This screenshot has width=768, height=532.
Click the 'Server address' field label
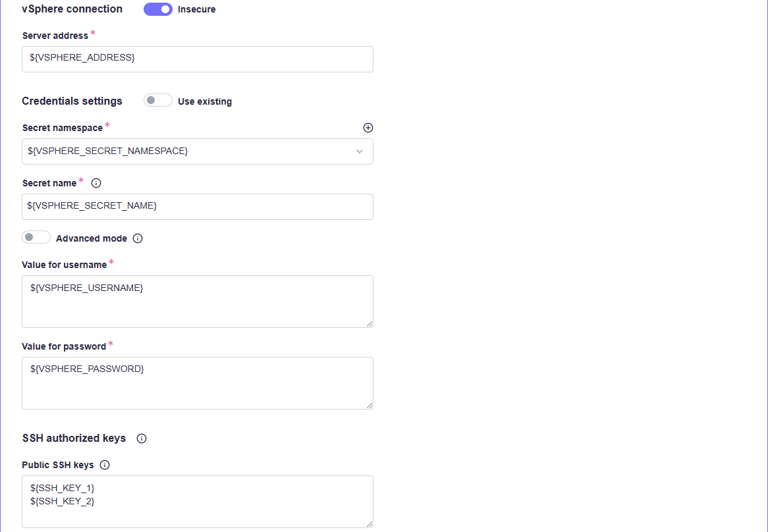pos(55,36)
